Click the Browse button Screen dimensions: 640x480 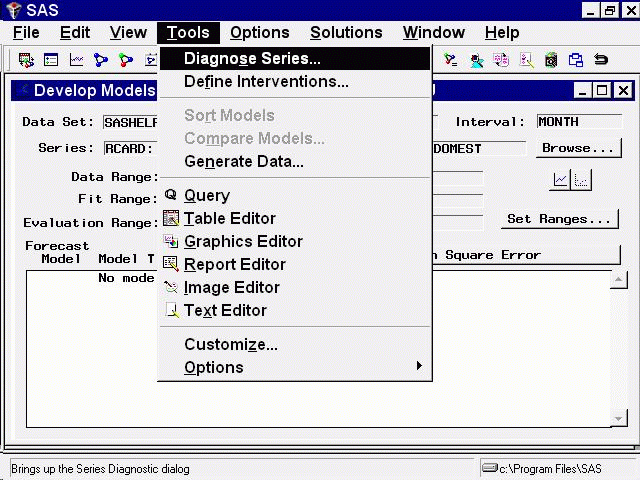click(578, 148)
